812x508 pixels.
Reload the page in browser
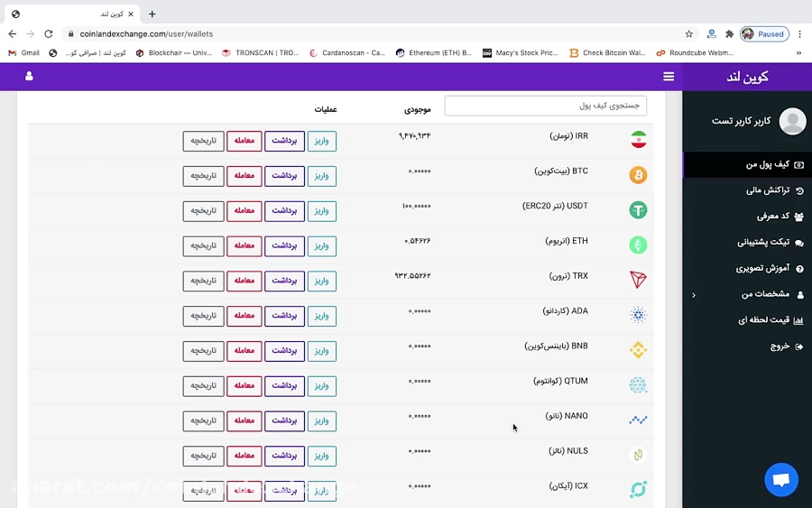[x=48, y=33]
